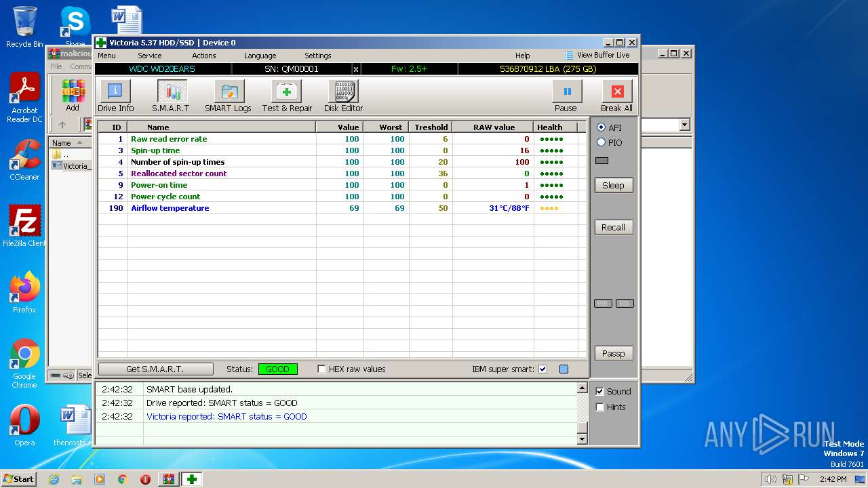868x488 pixels.
Task: Click the taskbar clock showing 2:42 PM
Action: tap(833, 479)
